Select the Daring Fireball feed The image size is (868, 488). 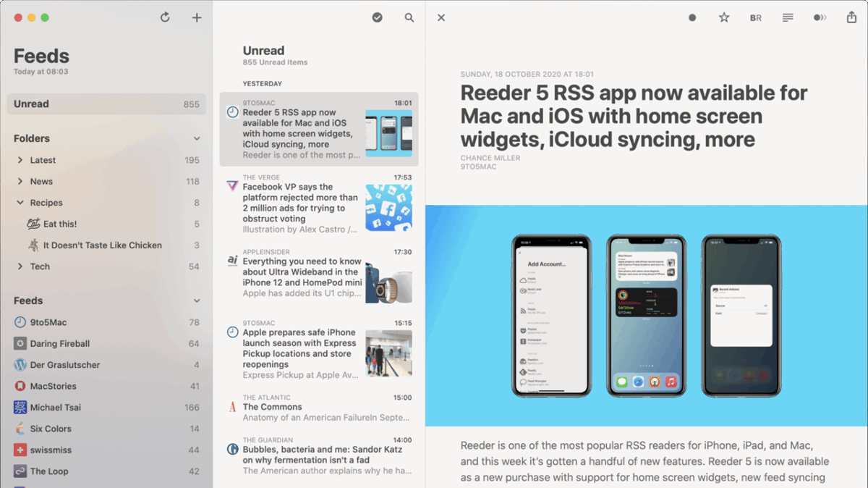tap(60, 344)
